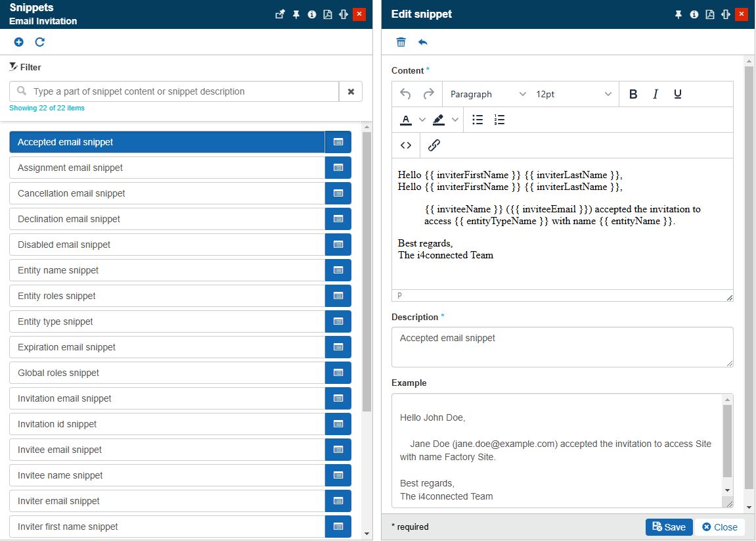Select Invitation email snippet from the list

tap(167, 398)
